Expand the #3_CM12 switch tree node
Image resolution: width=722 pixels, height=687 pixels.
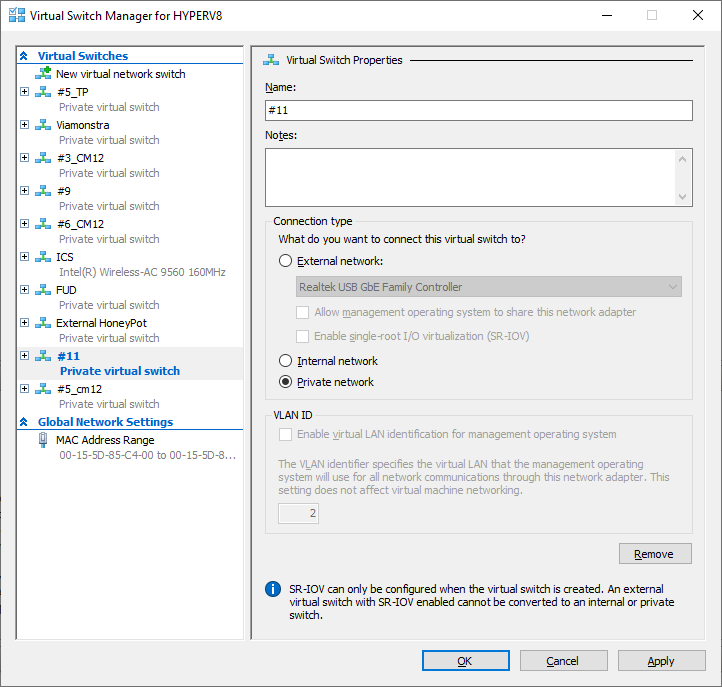pos(25,158)
